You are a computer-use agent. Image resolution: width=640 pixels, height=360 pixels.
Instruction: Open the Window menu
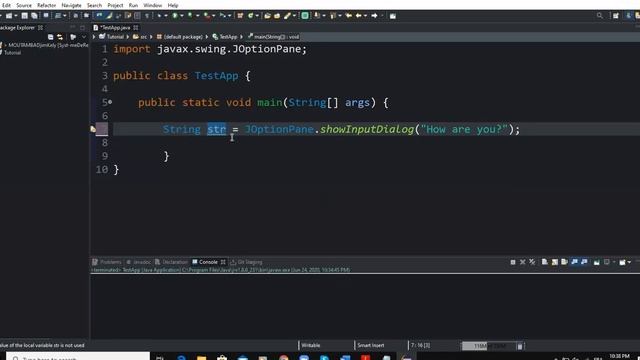pos(153,5)
